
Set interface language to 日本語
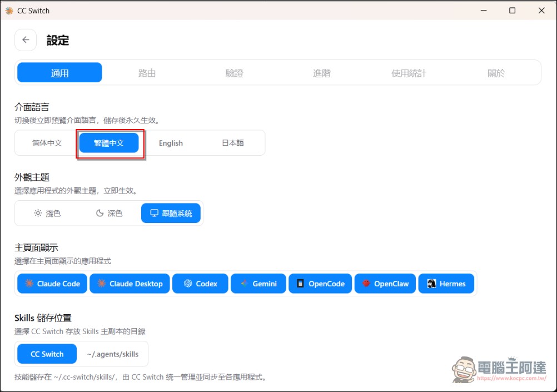[x=233, y=143]
